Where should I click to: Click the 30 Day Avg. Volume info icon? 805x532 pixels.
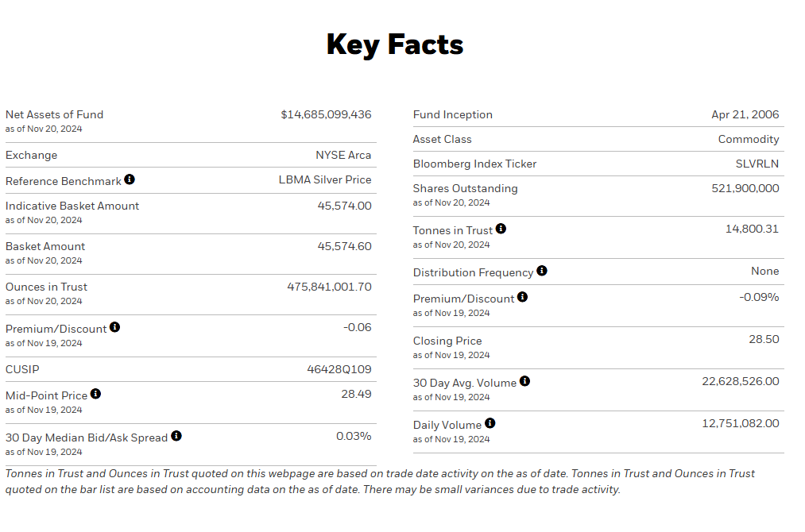click(x=524, y=381)
